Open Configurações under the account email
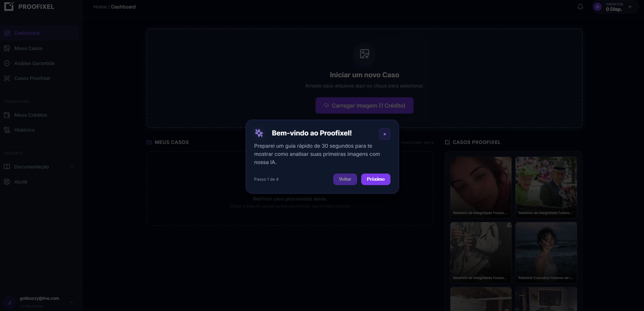 tap(32, 306)
